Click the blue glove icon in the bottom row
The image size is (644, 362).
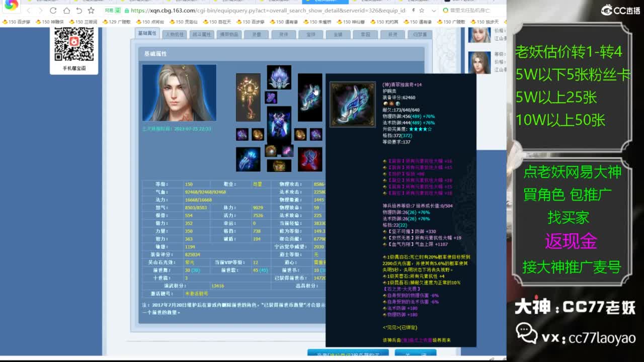[x=248, y=159]
